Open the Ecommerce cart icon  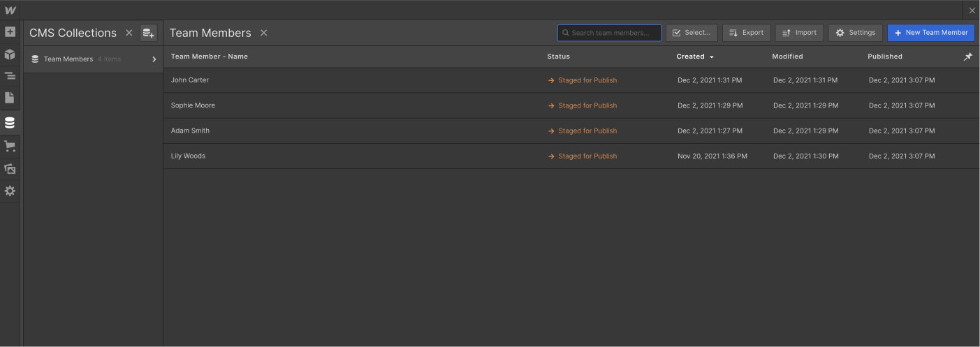[10, 147]
